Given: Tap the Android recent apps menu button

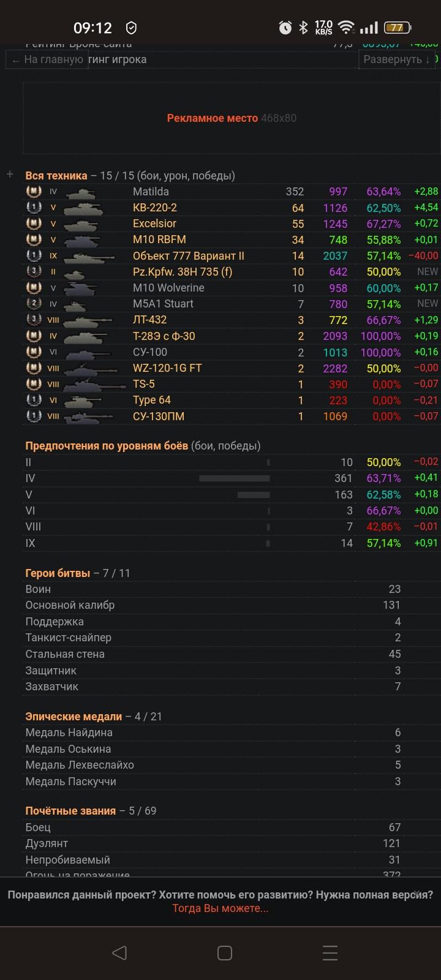Looking at the screenshot, I should (x=330, y=952).
